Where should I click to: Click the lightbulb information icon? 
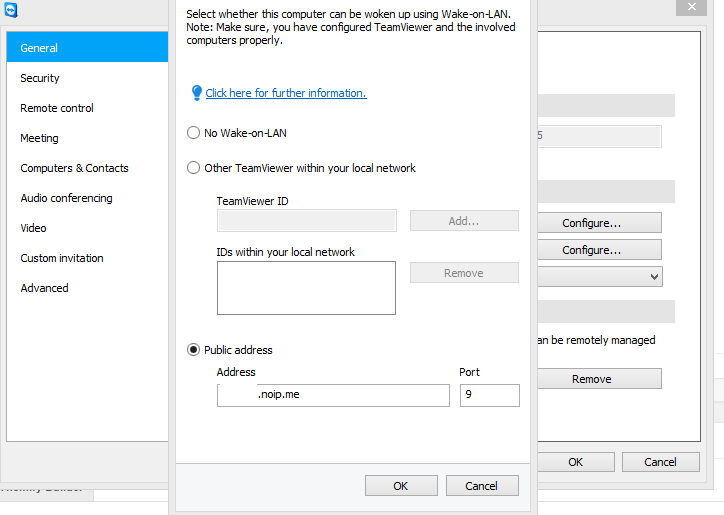point(197,93)
